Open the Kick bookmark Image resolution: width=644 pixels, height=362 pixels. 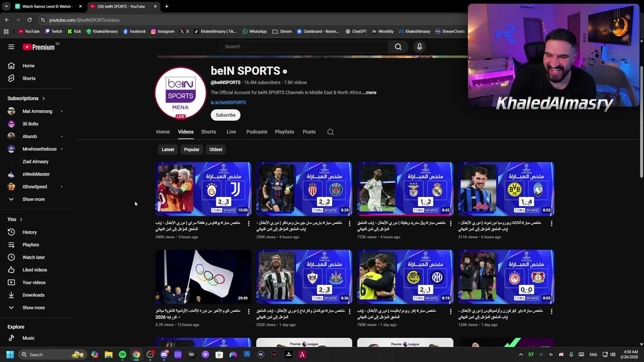click(74, 31)
